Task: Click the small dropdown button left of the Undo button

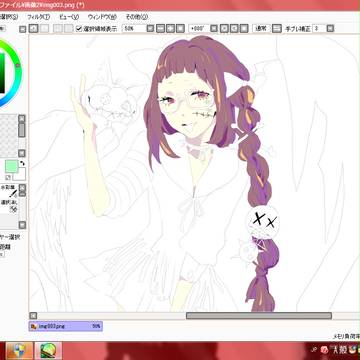Action: point(22,29)
